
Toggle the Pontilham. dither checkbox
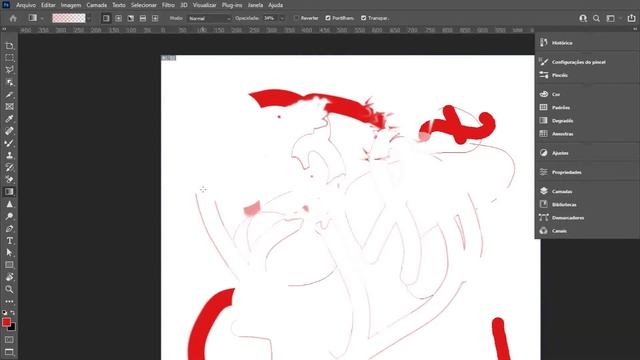click(x=328, y=18)
